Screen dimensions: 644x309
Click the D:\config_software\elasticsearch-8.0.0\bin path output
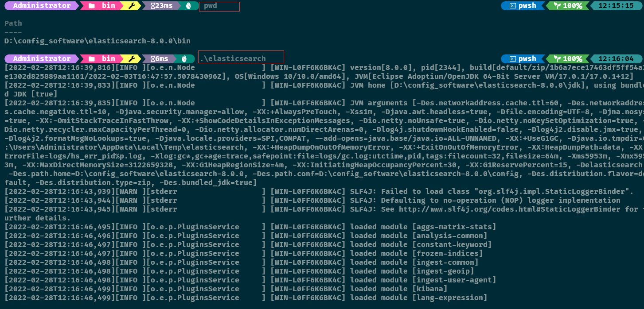tap(98, 41)
